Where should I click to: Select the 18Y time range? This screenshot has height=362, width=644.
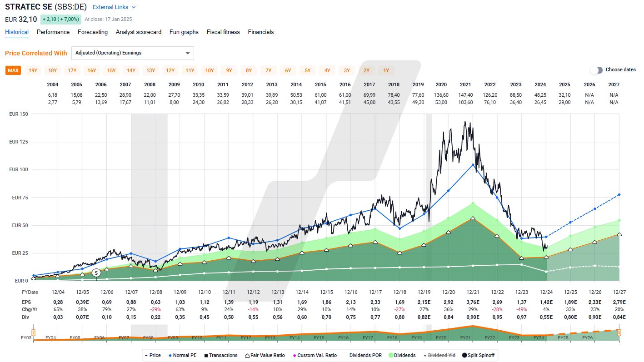coord(52,70)
